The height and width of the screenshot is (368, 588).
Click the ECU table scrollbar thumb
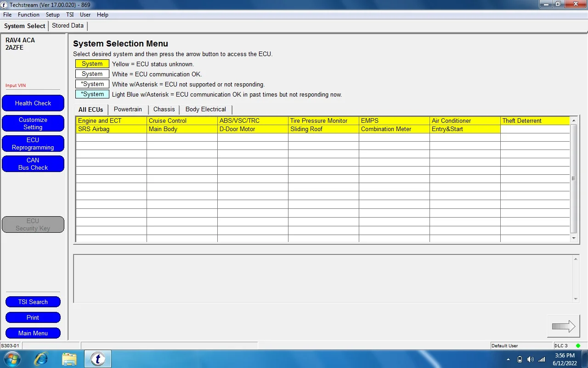tap(573, 178)
